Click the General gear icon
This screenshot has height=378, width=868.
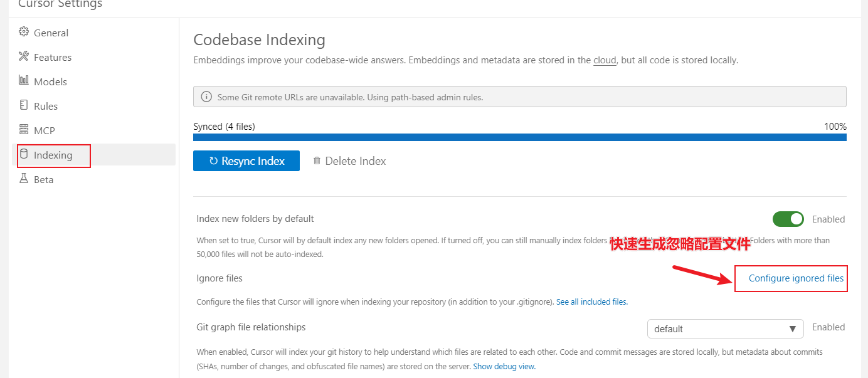click(x=24, y=32)
